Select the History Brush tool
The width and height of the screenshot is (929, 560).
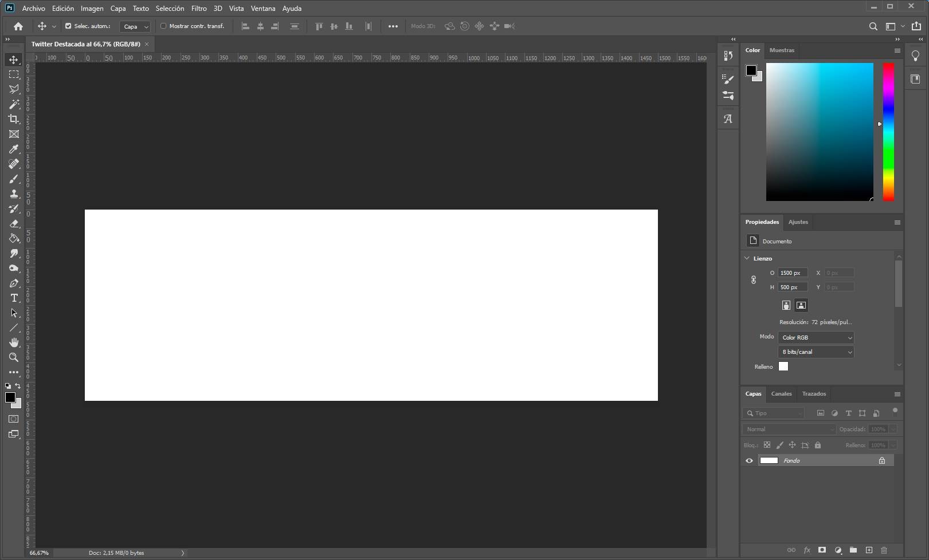pos(14,208)
